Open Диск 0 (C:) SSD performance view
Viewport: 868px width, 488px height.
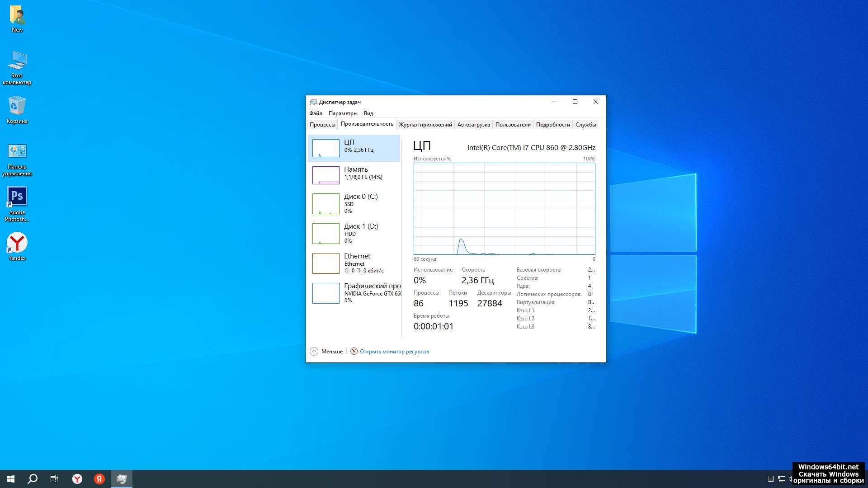point(326,204)
